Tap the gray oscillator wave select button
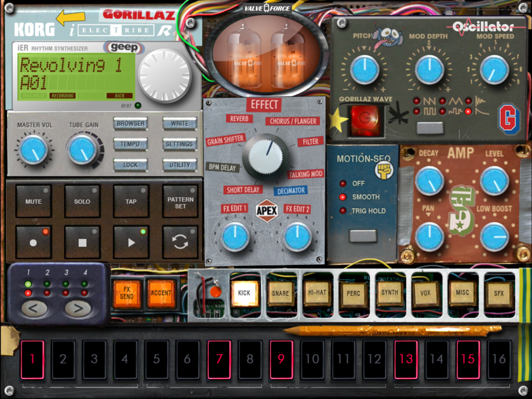Viewport: 532px width, 399px height. tap(429, 128)
